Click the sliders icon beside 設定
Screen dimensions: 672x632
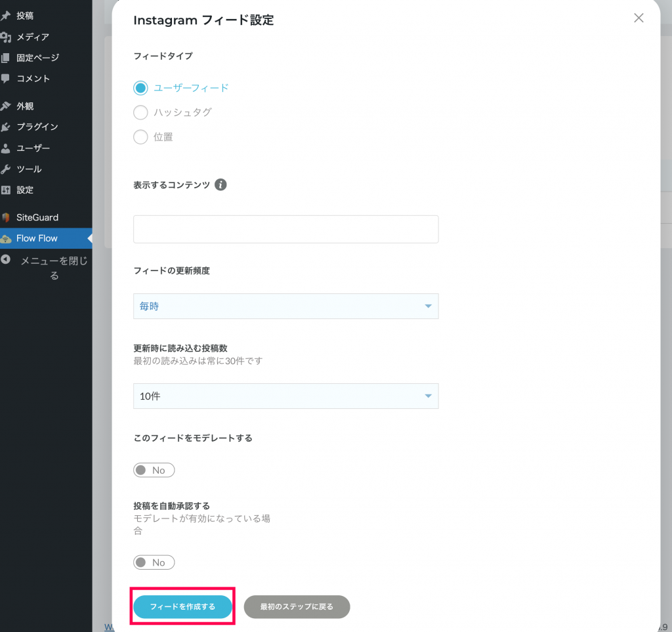coord(5,190)
